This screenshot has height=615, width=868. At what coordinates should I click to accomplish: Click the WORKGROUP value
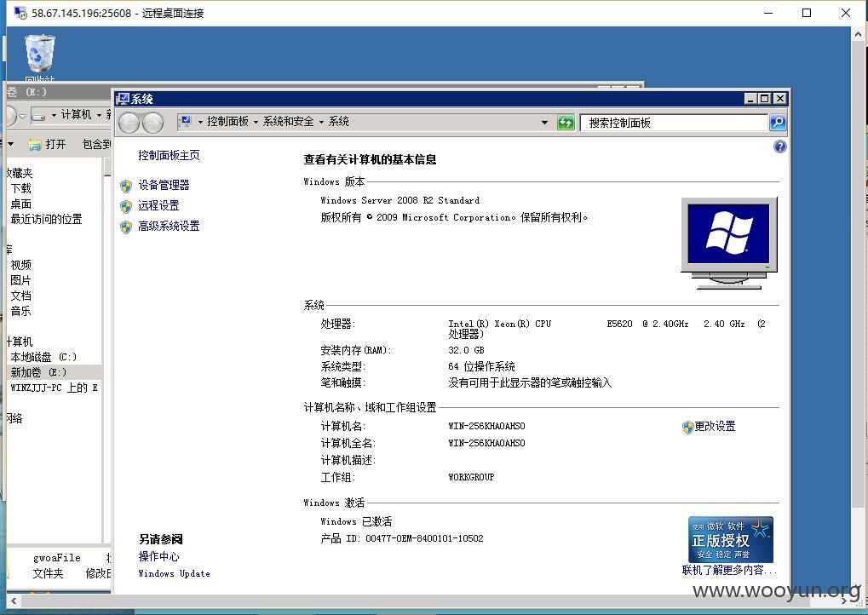pos(471,477)
